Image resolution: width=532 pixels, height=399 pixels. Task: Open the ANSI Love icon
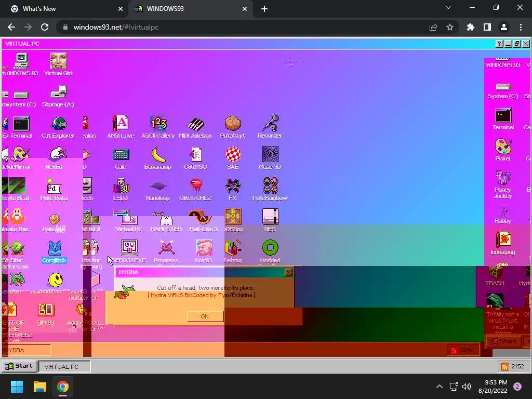(121, 127)
